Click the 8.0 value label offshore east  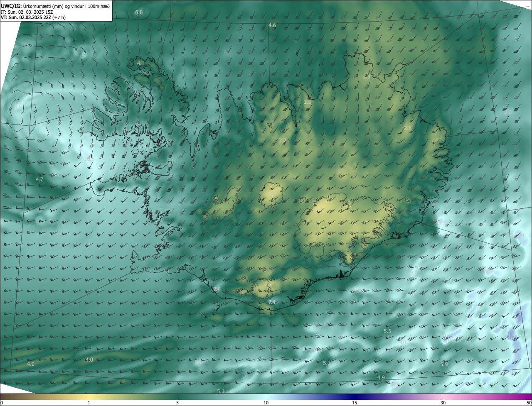(x=508, y=112)
